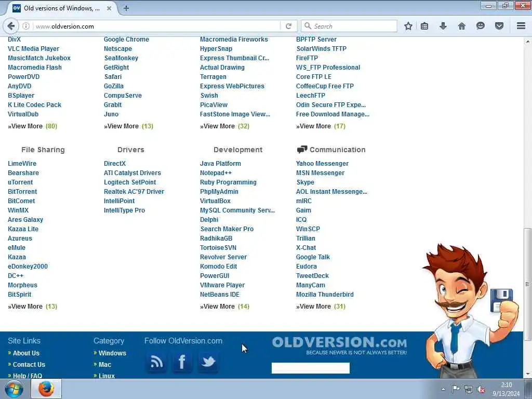Image resolution: width=532 pixels, height=399 pixels.
Task: Open Contact Us in Site Links
Action: 29,364
